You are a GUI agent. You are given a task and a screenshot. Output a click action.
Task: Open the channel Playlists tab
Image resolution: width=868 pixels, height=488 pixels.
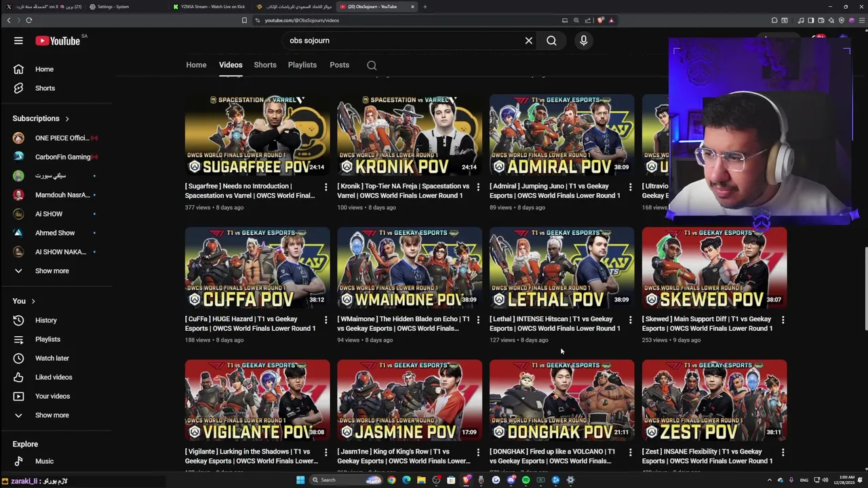(x=302, y=65)
